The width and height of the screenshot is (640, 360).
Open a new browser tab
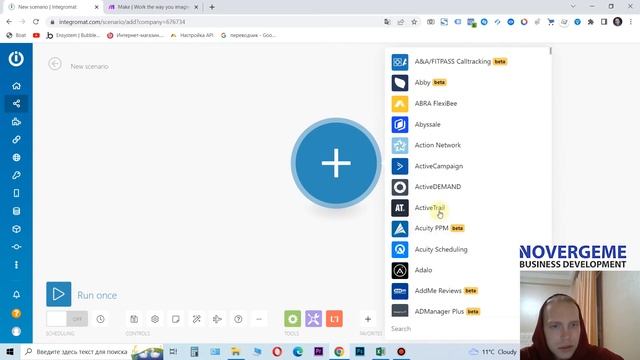point(212,7)
